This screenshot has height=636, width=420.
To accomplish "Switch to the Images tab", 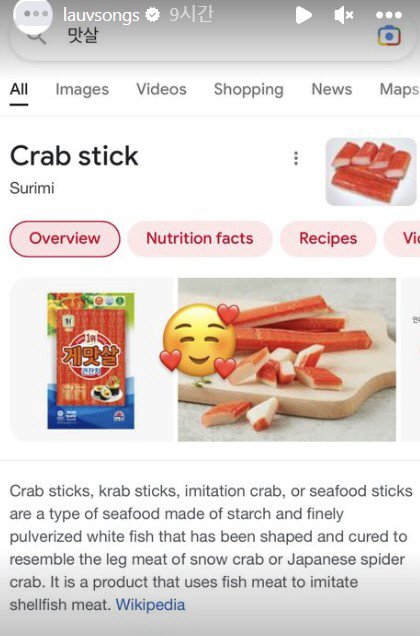I will coord(82,89).
